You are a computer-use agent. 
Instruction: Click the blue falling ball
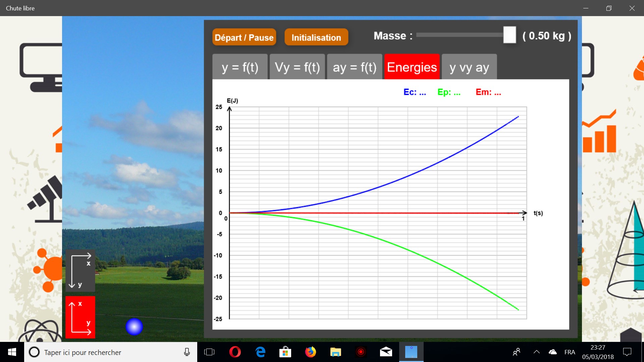tap(134, 326)
